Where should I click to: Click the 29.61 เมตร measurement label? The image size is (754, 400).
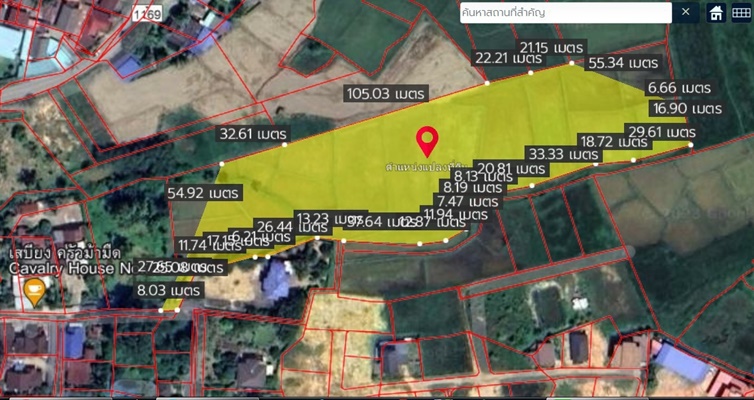(659, 131)
